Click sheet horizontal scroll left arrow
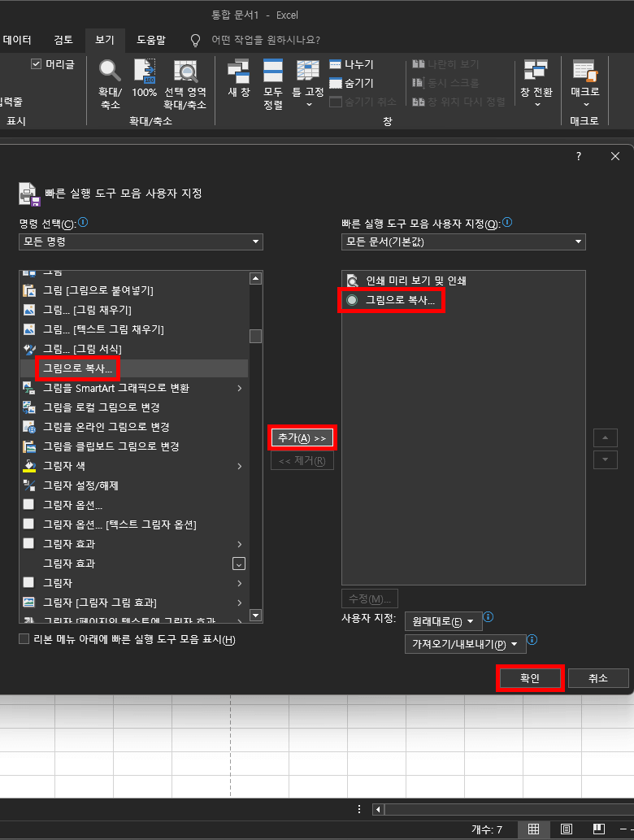634x840 pixels. 378,809
